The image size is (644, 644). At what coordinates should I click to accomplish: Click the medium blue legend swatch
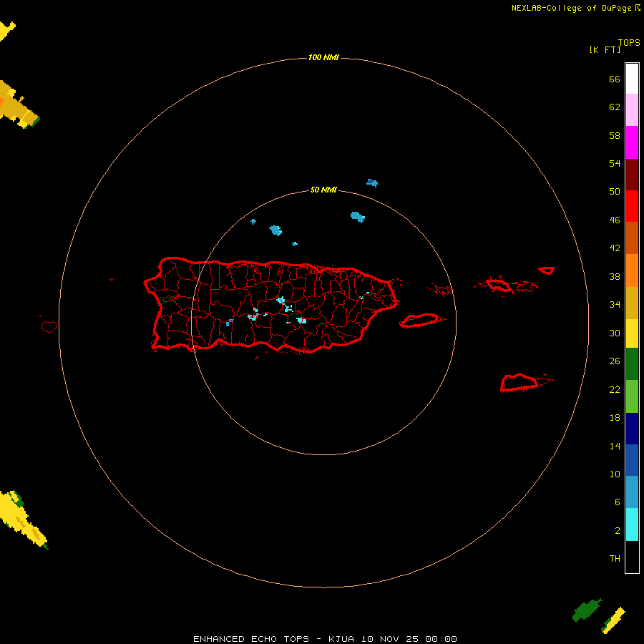[632, 460]
